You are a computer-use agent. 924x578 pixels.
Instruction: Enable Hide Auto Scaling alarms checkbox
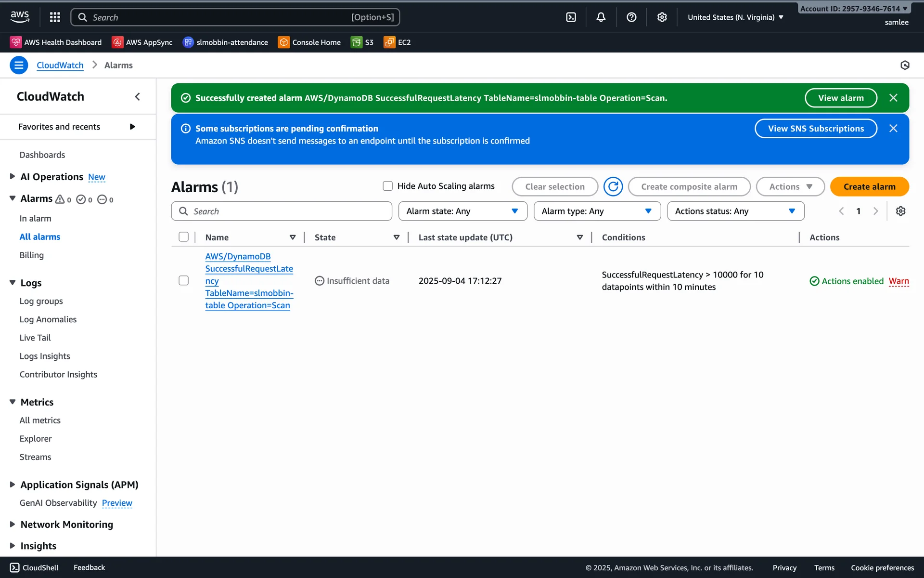(x=387, y=186)
